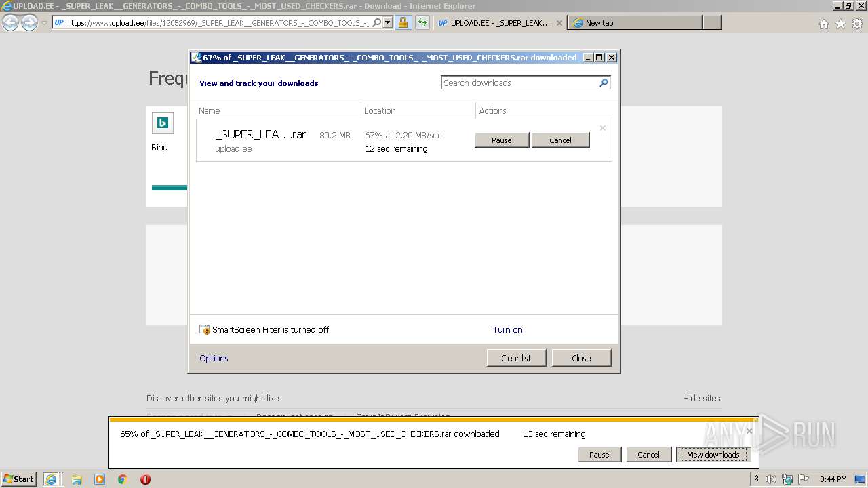Click the IE Forward arrow button
868x488 pixels.
pos(29,22)
